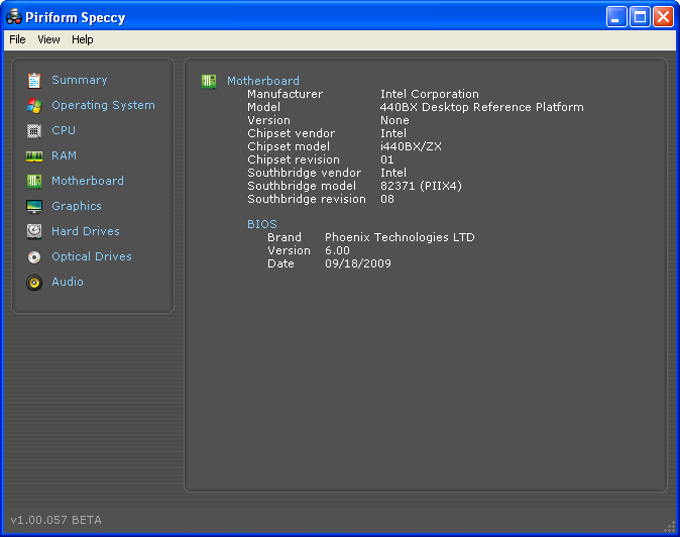The width and height of the screenshot is (680, 537).
Task: Click the BIOS date '09/18/2009'
Action: click(358, 264)
